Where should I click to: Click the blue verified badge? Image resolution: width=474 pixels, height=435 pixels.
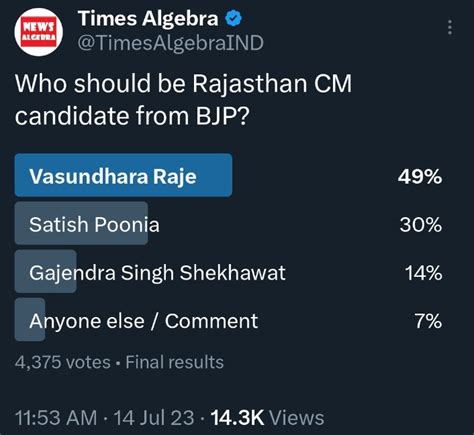(233, 18)
